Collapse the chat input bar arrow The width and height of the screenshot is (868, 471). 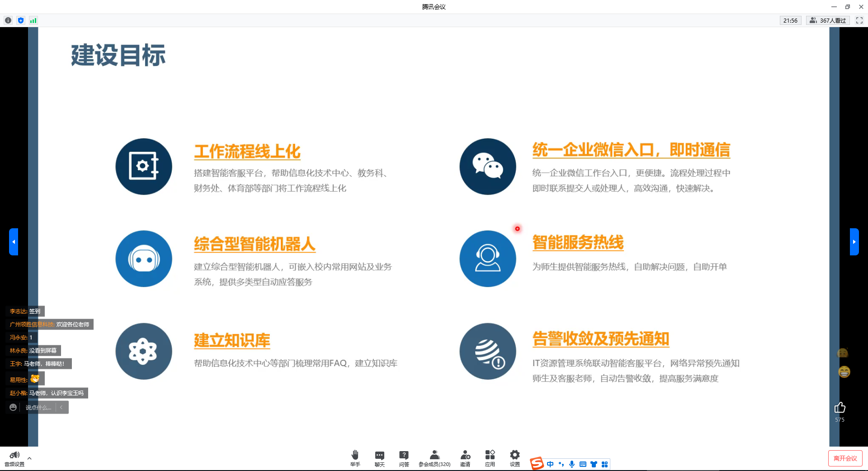tap(61, 407)
